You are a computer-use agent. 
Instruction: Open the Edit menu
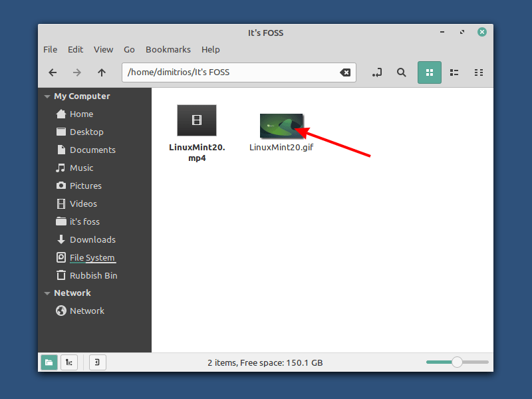pyautogui.click(x=75, y=49)
